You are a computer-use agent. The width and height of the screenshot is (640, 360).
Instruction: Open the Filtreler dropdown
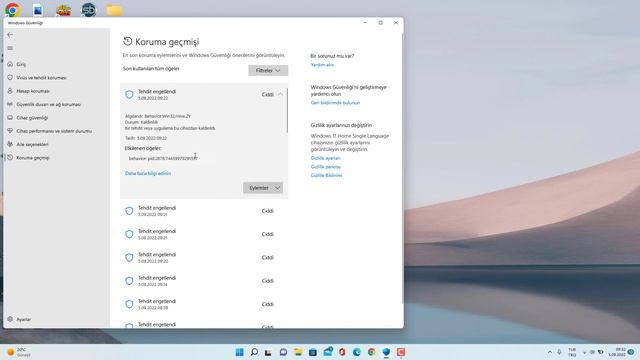tap(268, 71)
